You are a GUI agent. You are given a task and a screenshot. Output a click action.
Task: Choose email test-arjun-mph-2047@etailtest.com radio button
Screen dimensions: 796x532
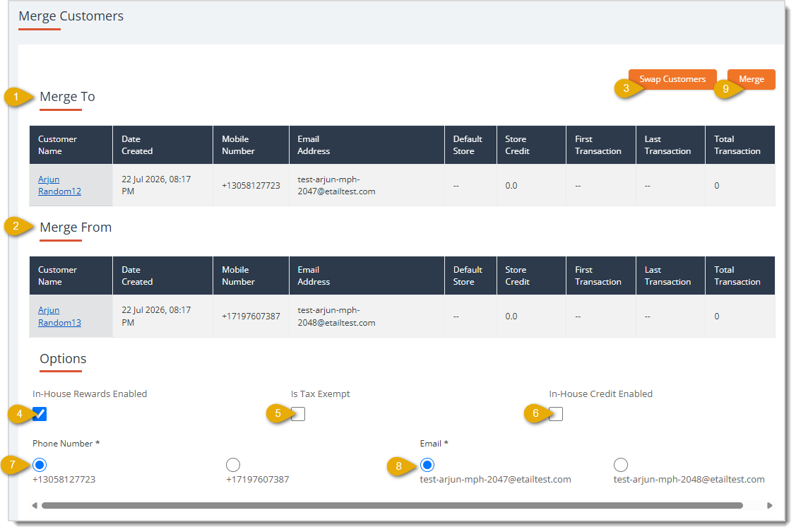(427, 464)
